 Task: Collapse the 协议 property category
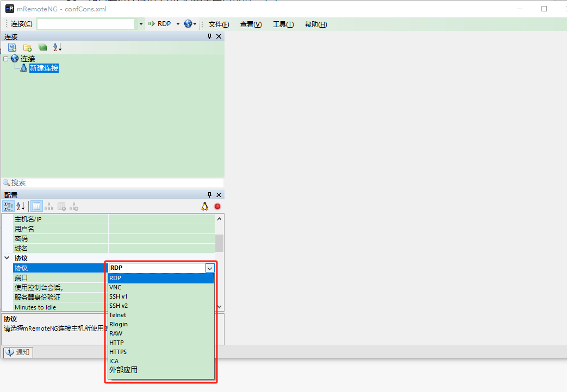7,258
